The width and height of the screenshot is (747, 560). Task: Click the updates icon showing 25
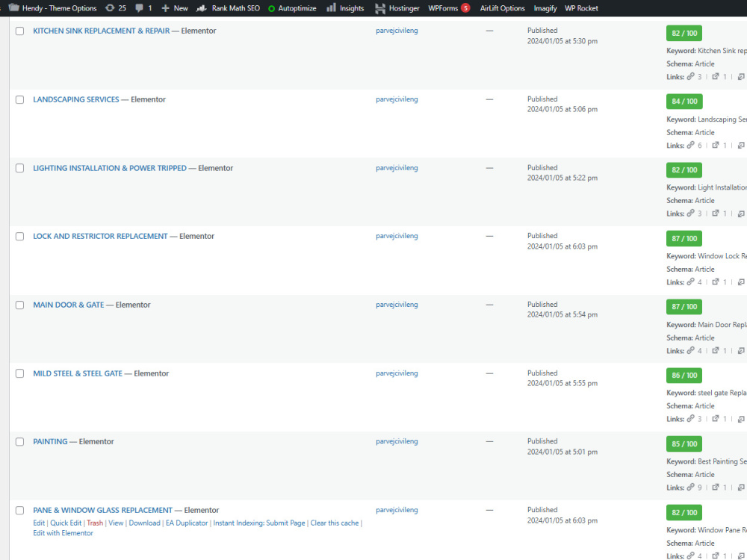pyautogui.click(x=110, y=8)
